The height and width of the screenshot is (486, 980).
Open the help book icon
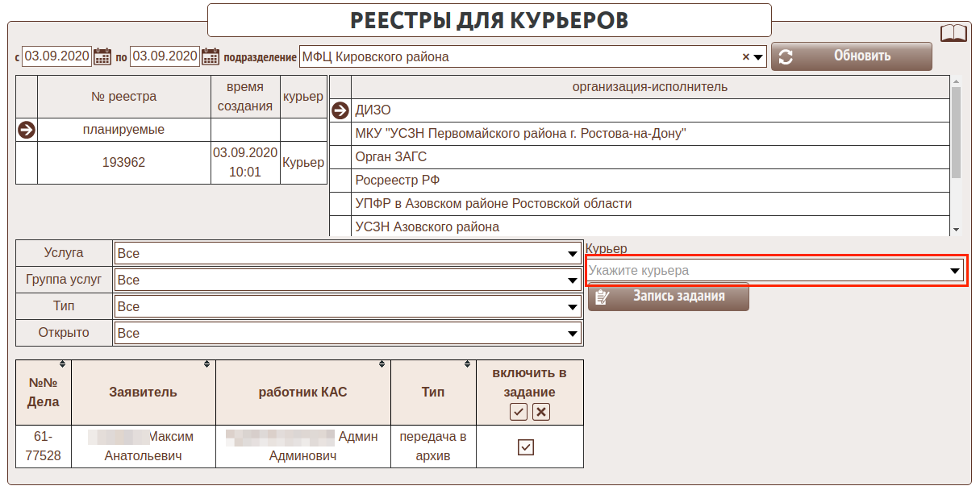(953, 34)
